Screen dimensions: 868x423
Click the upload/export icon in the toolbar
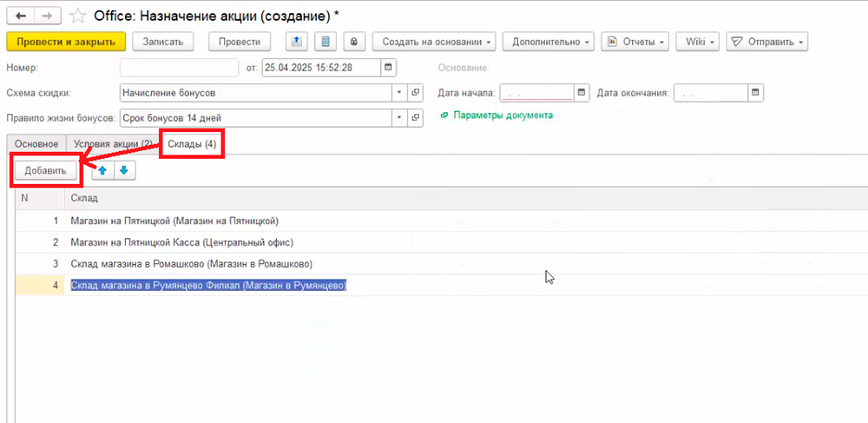297,42
